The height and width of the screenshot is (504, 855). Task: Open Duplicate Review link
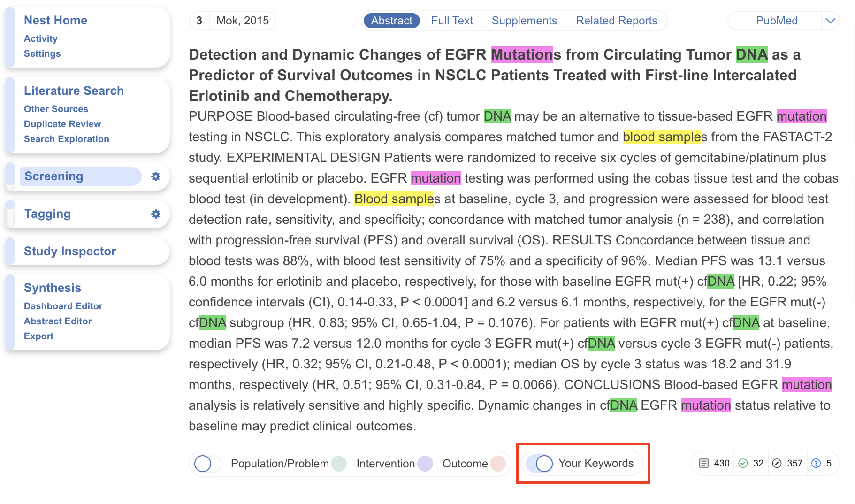tap(62, 124)
